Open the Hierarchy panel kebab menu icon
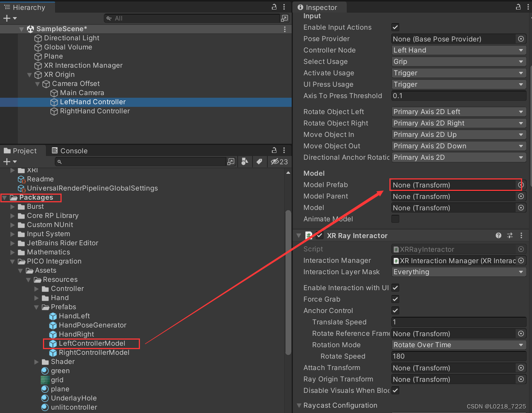Viewport: 532px width, 413px height. coord(284,7)
